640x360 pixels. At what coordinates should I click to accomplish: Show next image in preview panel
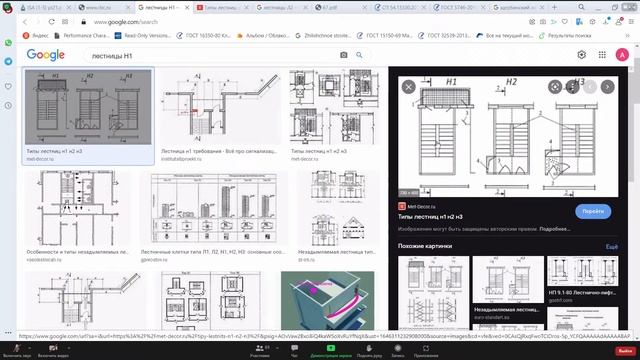607,87
